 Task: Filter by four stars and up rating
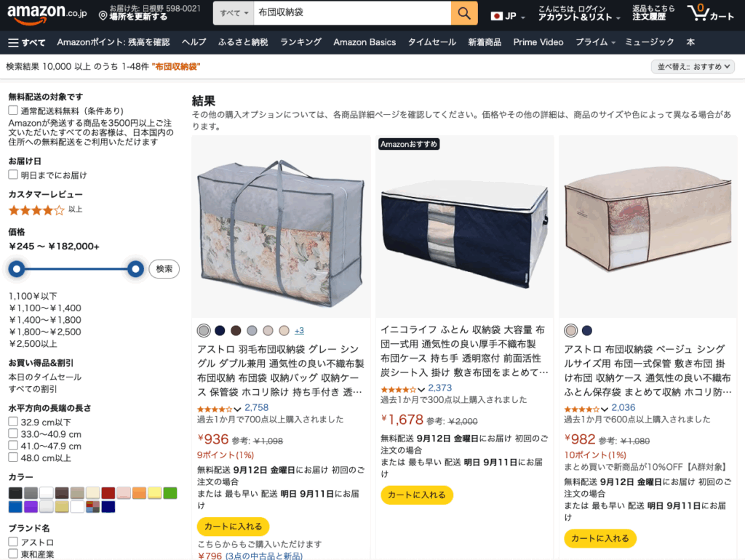pyautogui.click(x=45, y=209)
